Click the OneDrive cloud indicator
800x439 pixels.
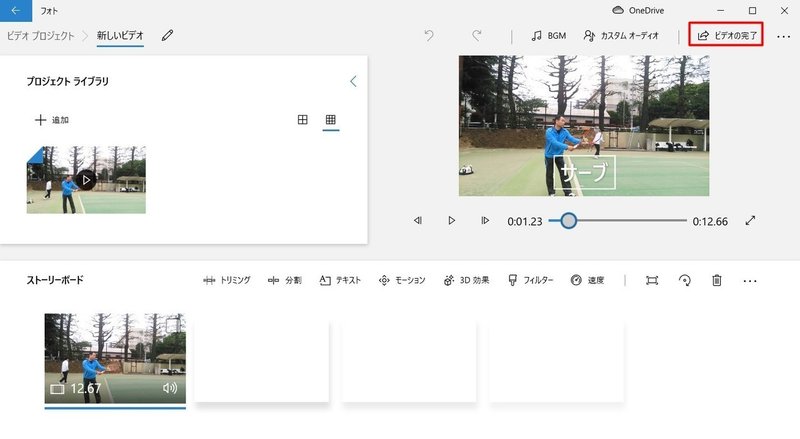pos(638,10)
